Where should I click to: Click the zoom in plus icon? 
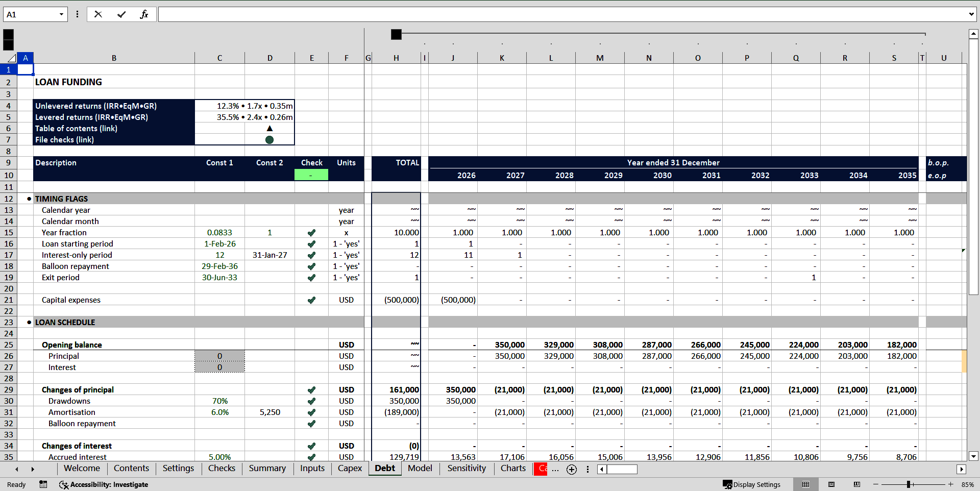tap(951, 484)
